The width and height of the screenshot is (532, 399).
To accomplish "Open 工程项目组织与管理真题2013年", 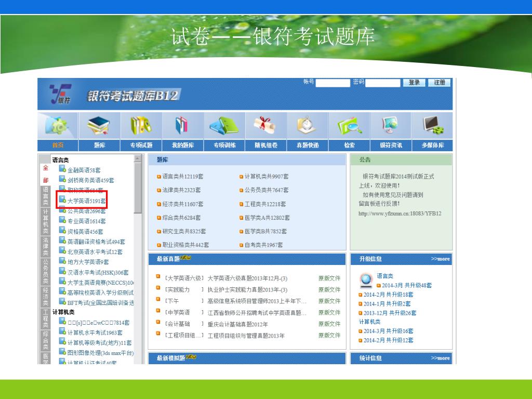I will tap(246, 336).
